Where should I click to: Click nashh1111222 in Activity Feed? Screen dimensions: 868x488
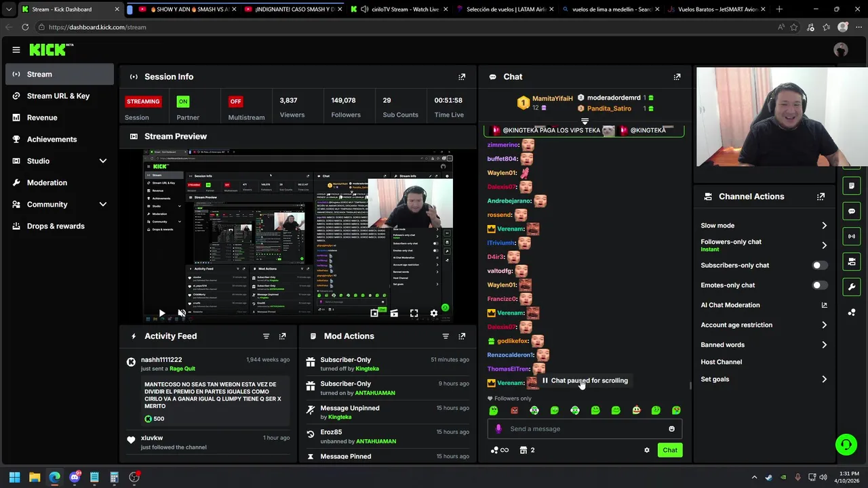(x=161, y=360)
